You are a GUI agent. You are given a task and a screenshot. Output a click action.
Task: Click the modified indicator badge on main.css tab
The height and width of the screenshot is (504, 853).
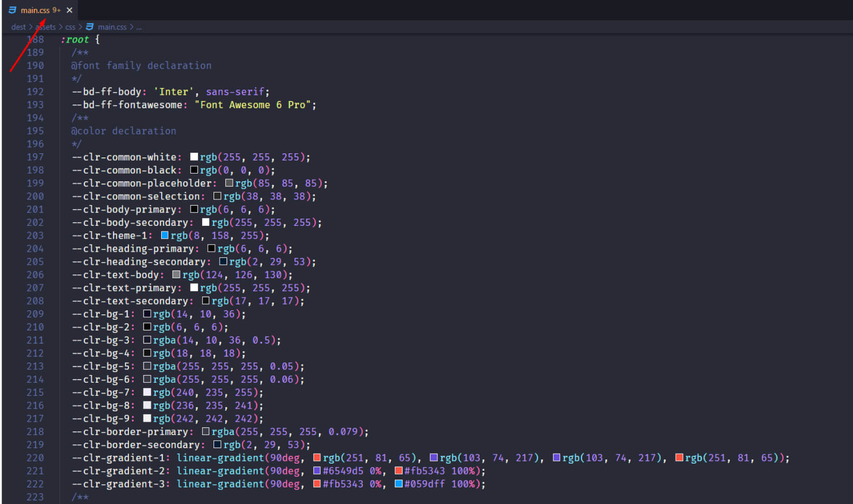pyautogui.click(x=57, y=10)
